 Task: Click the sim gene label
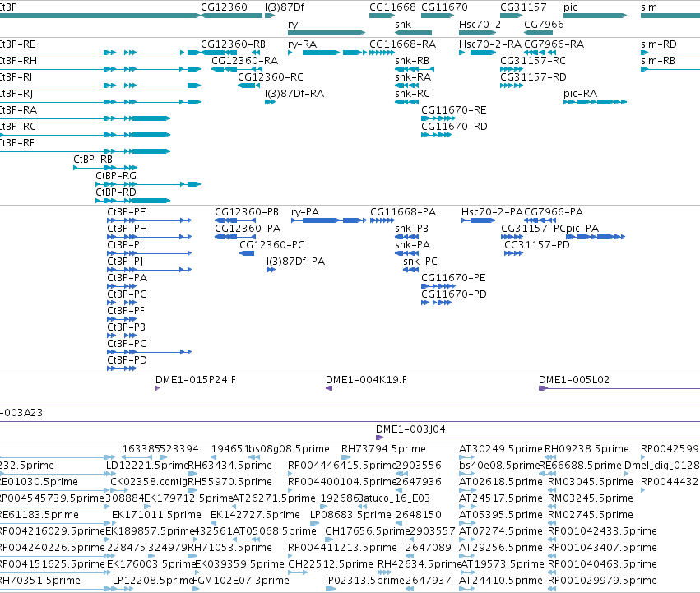649,7
